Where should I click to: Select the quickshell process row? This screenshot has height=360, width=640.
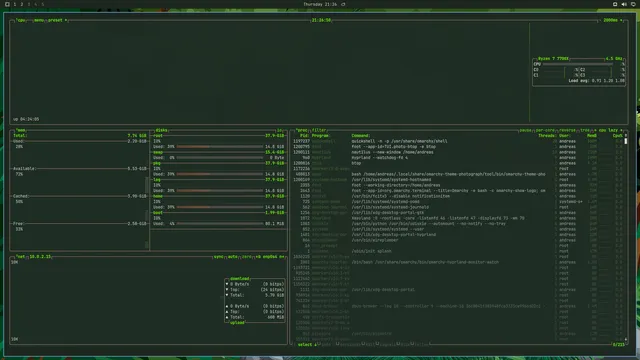[458, 141]
